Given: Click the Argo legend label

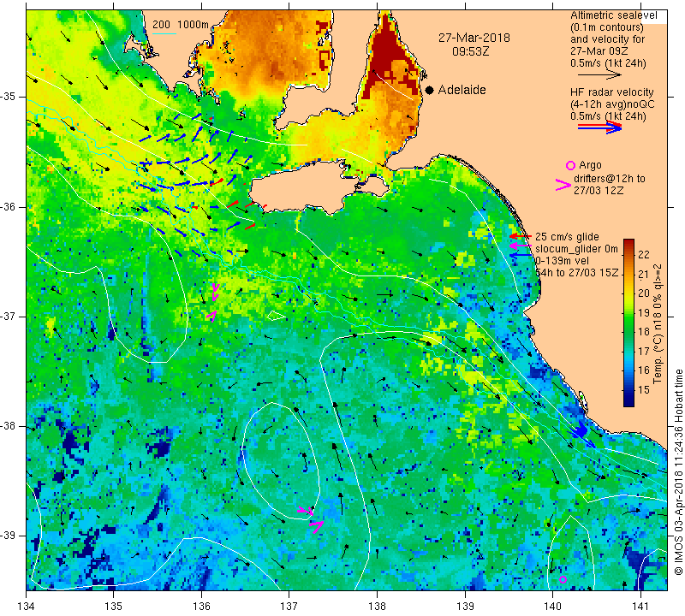Looking at the screenshot, I should [x=590, y=165].
